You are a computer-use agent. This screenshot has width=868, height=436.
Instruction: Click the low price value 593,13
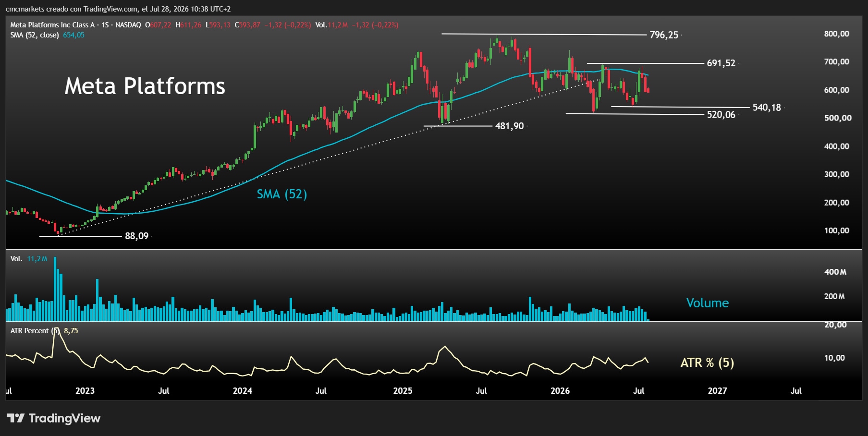220,25
